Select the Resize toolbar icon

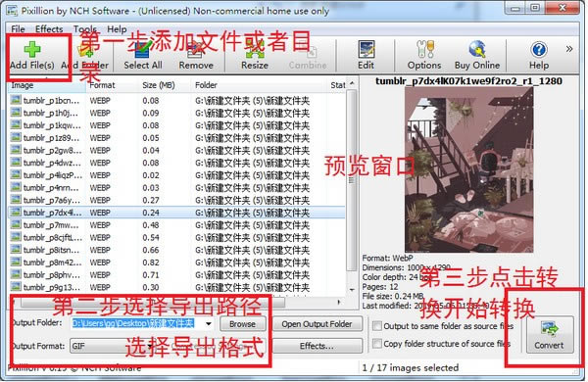(x=254, y=50)
